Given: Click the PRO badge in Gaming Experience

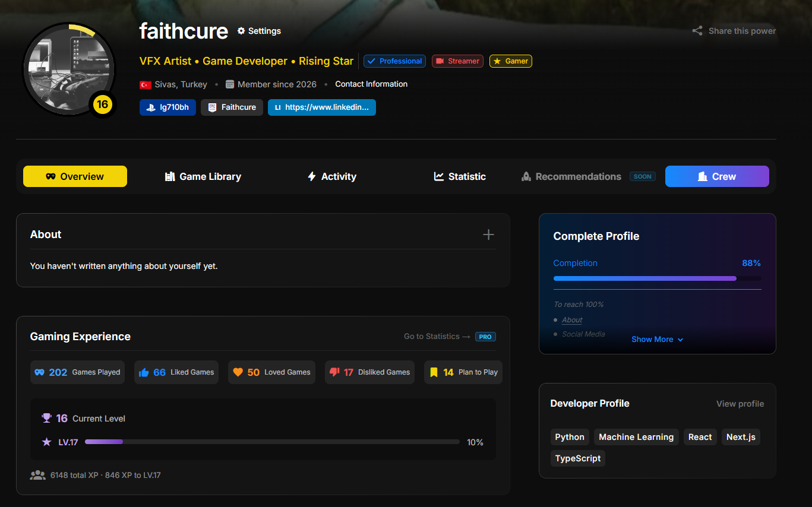Looking at the screenshot, I should [485, 337].
